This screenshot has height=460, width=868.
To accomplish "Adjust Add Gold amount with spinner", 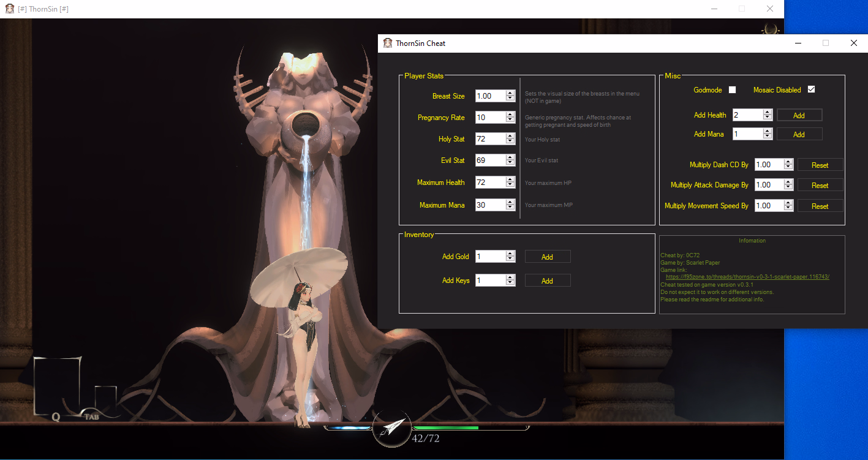I will (510, 257).
